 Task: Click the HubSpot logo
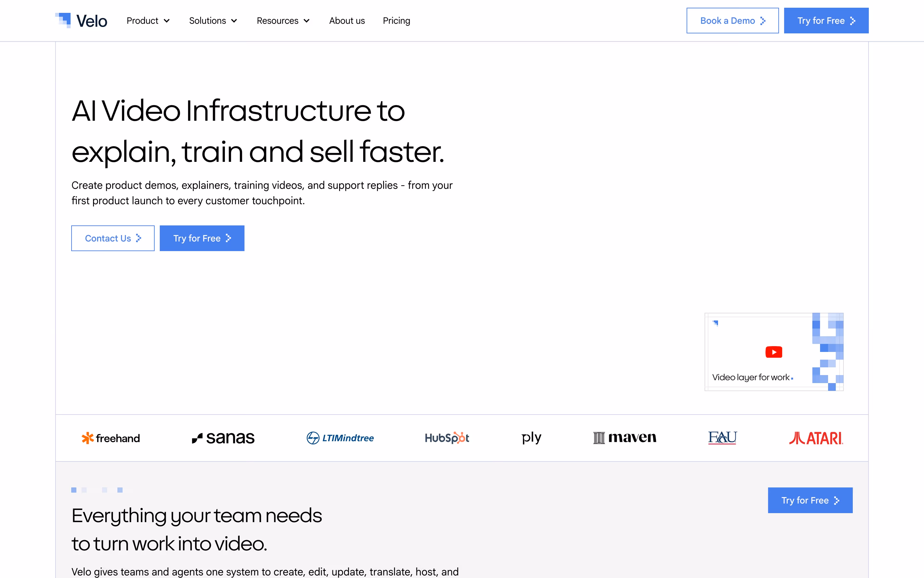tap(447, 438)
